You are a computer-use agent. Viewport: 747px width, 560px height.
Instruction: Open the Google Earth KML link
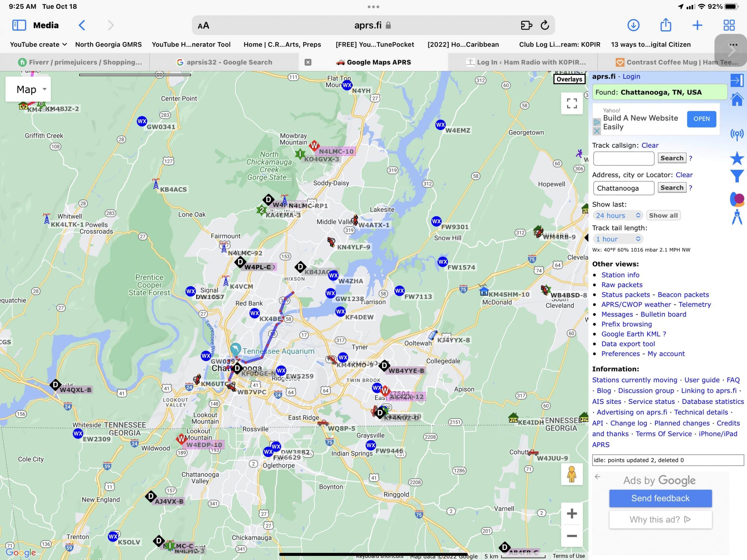631,334
